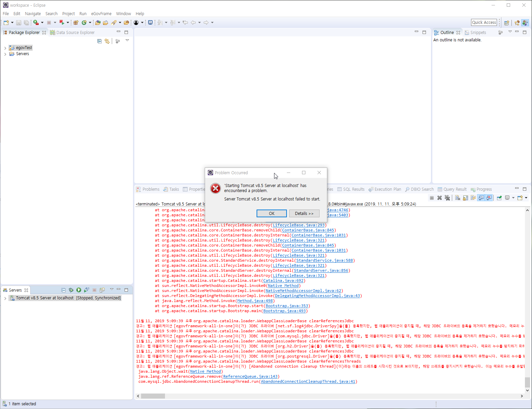Switch to the Problems tab
The width and height of the screenshot is (532, 409).
point(147,189)
